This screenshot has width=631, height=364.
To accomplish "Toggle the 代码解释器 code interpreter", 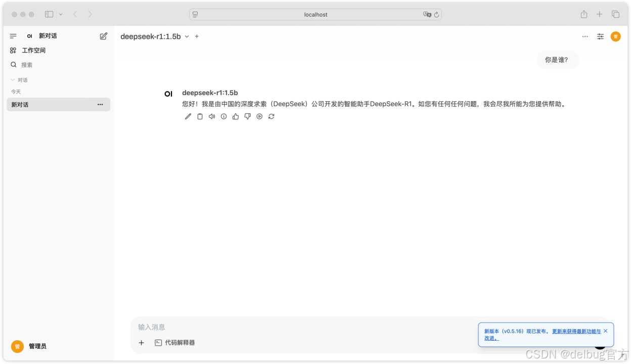I will (x=175, y=343).
